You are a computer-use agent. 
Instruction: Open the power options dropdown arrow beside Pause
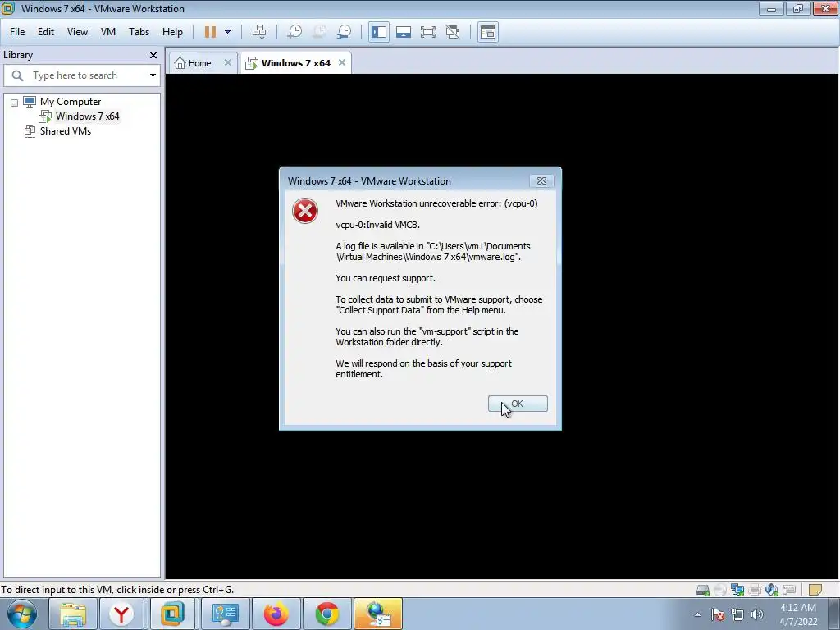(x=228, y=32)
